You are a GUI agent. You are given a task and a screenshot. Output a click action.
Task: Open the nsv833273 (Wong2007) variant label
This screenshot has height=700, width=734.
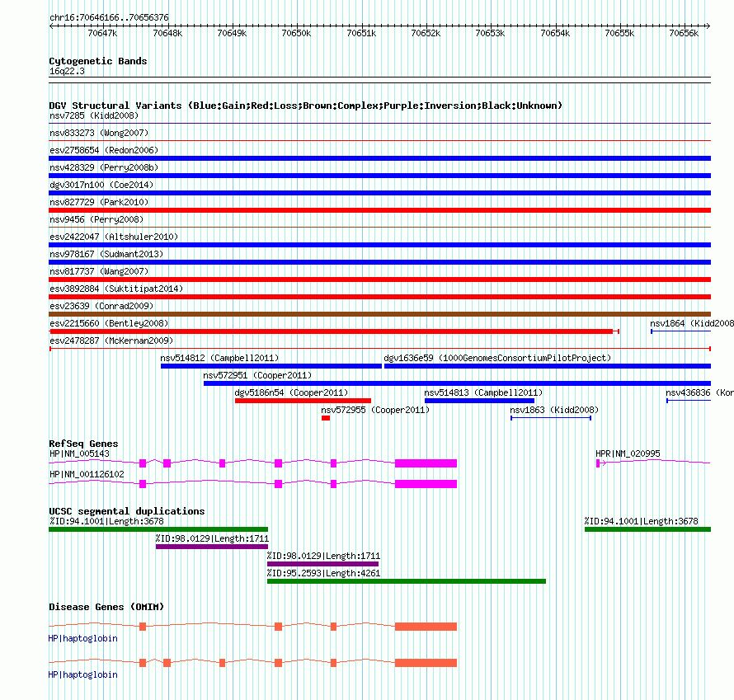(99, 133)
